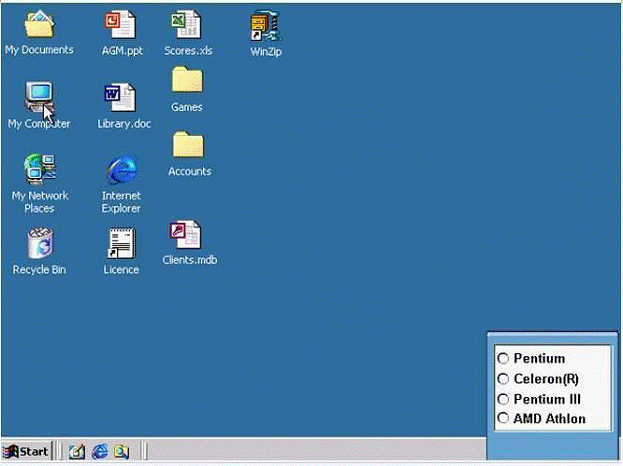Click Show Desktop in Quick Launch
The height and width of the screenshot is (466, 623).
[77, 451]
